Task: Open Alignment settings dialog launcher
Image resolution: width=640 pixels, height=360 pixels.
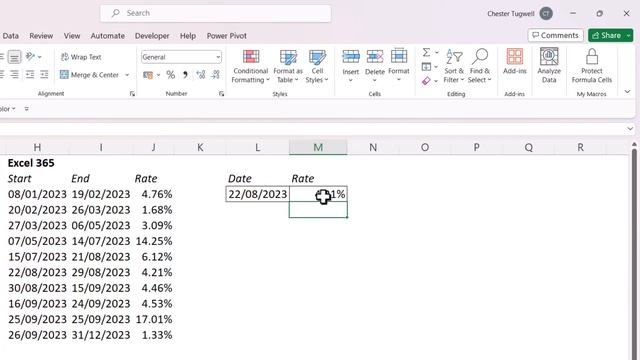Action: (132, 94)
